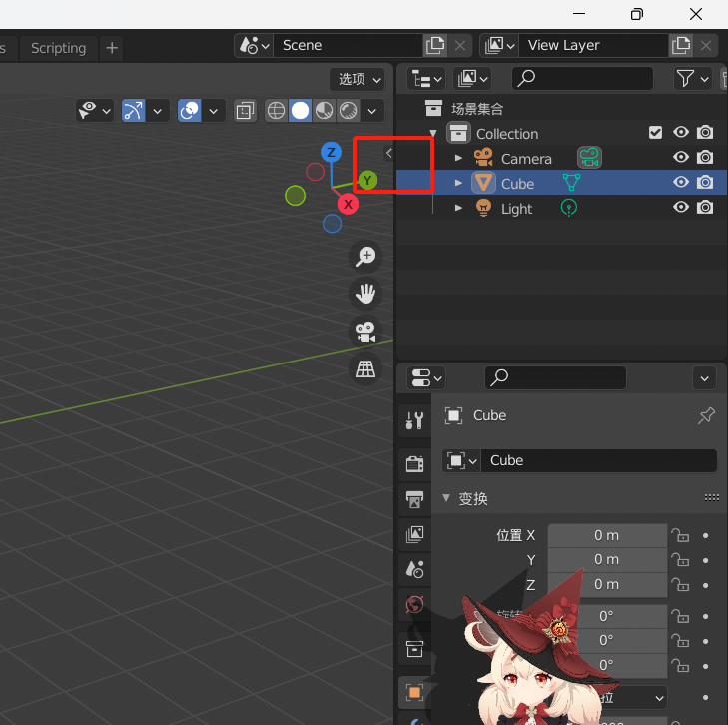Open the Tool properties tab
This screenshot has height=725, width=728.
[414, 420]
